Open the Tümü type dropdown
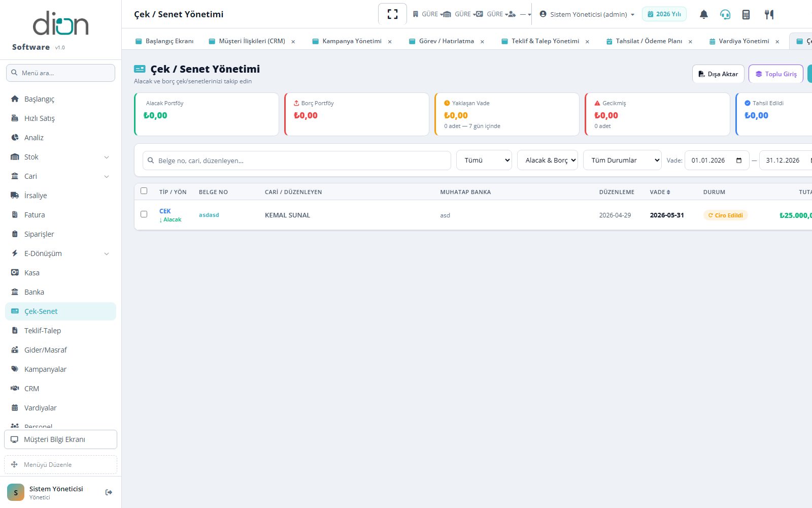812x508 pixels. coord(484,161)
